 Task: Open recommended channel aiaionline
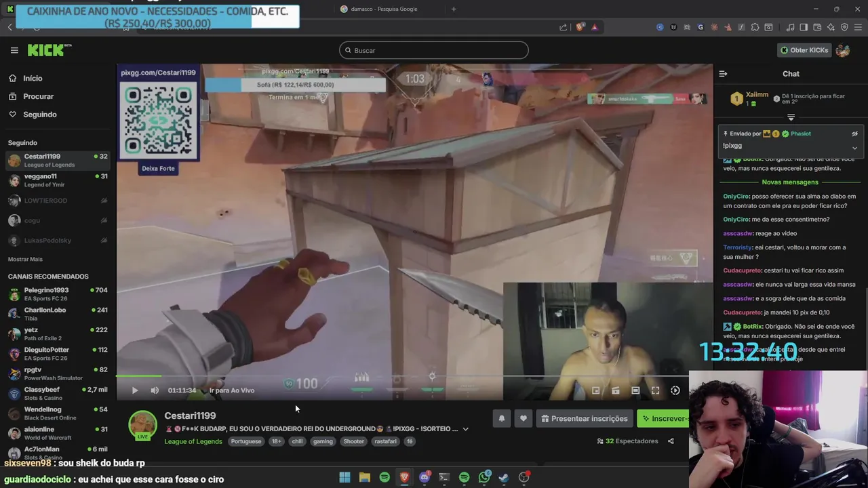pos(58,433)
